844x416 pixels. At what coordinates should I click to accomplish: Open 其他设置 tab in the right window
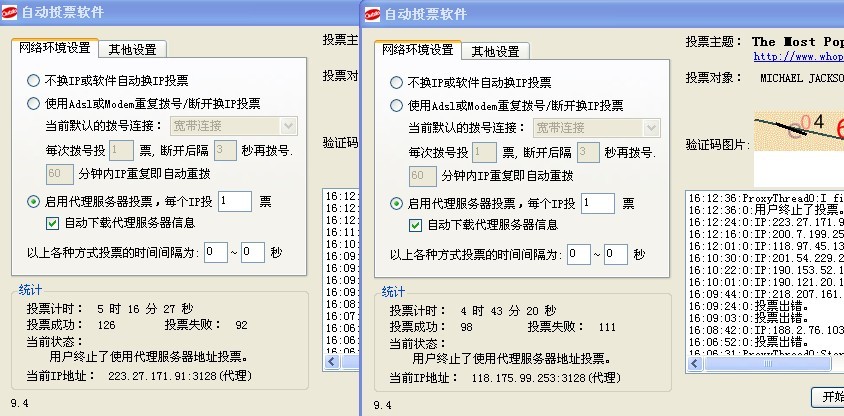pos(495,51)
